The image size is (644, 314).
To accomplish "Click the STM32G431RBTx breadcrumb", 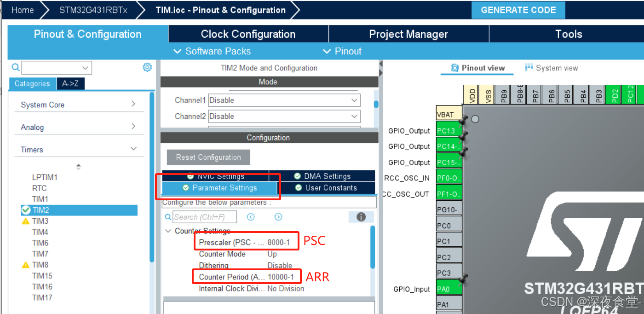I will (x=93, y=10).
